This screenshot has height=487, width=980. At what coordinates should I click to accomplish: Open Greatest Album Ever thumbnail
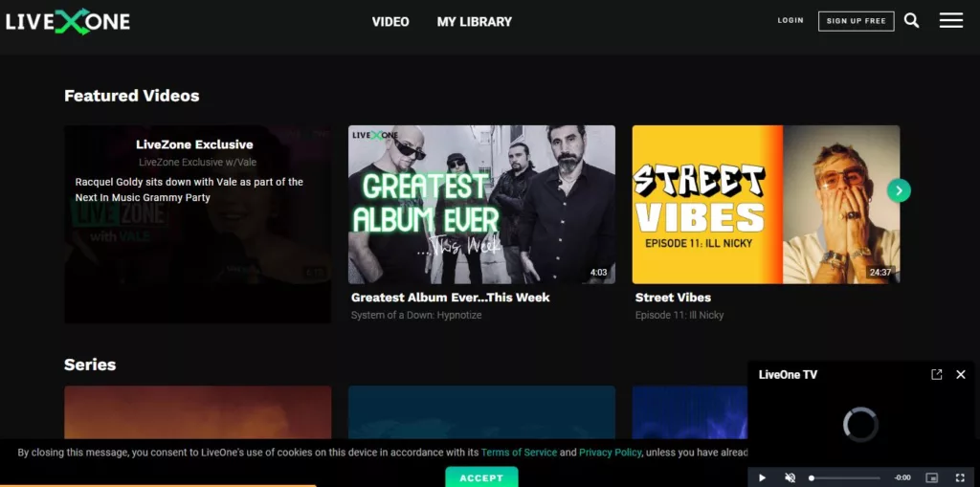click(x=481, y=205)
